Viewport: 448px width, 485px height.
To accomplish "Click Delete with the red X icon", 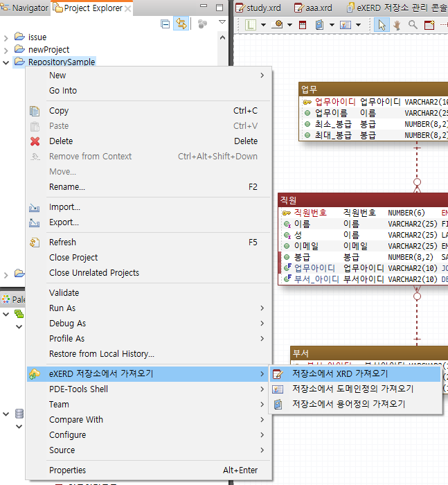I will tap(149, 141).
